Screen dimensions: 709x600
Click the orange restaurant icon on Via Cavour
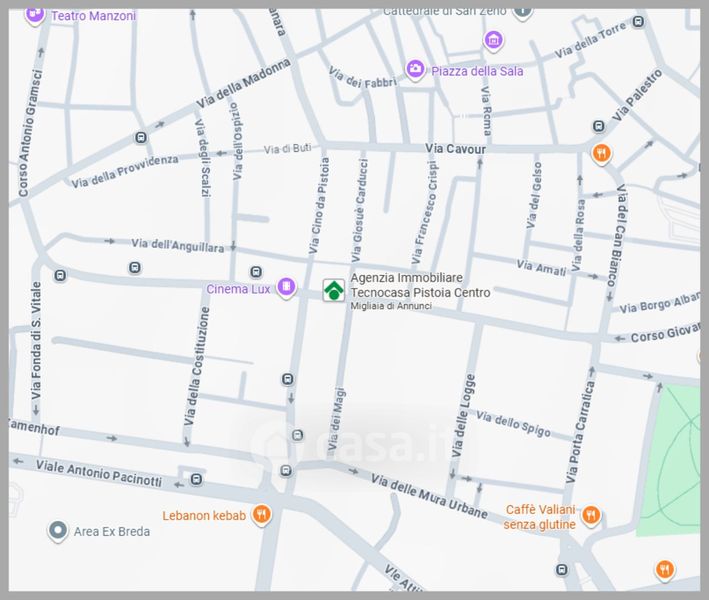click(x=600, y=154)
